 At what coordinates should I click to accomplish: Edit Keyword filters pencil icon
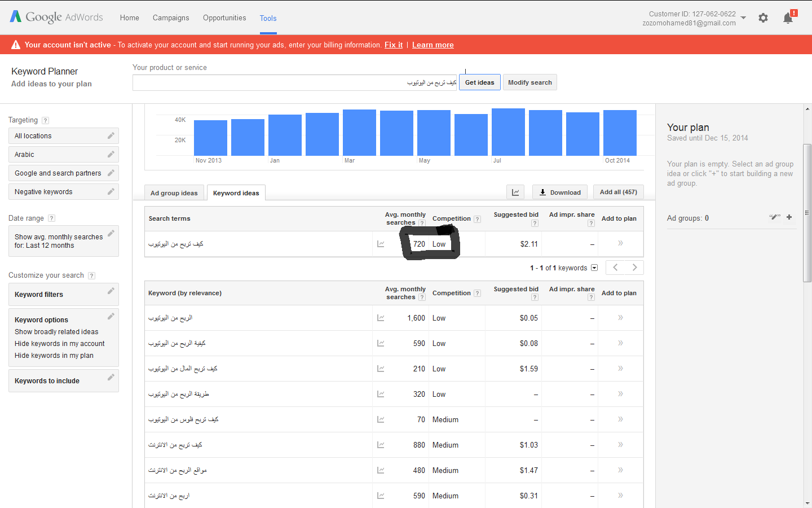[x=111, y=291]
